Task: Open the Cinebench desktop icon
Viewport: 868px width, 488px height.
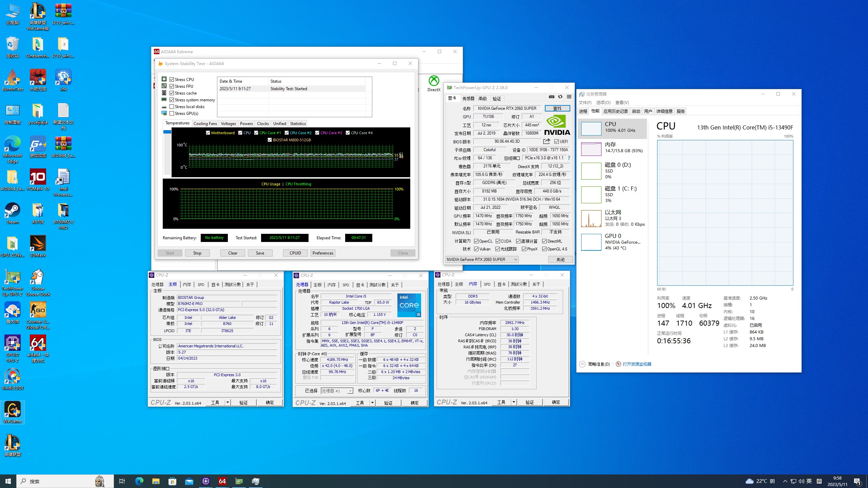Action: click(38, 47)
